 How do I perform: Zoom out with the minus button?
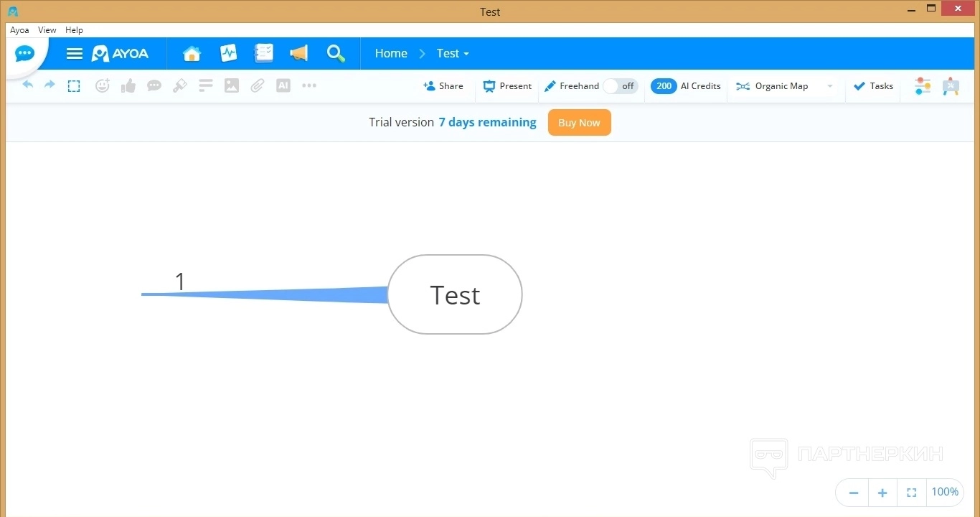854,493
